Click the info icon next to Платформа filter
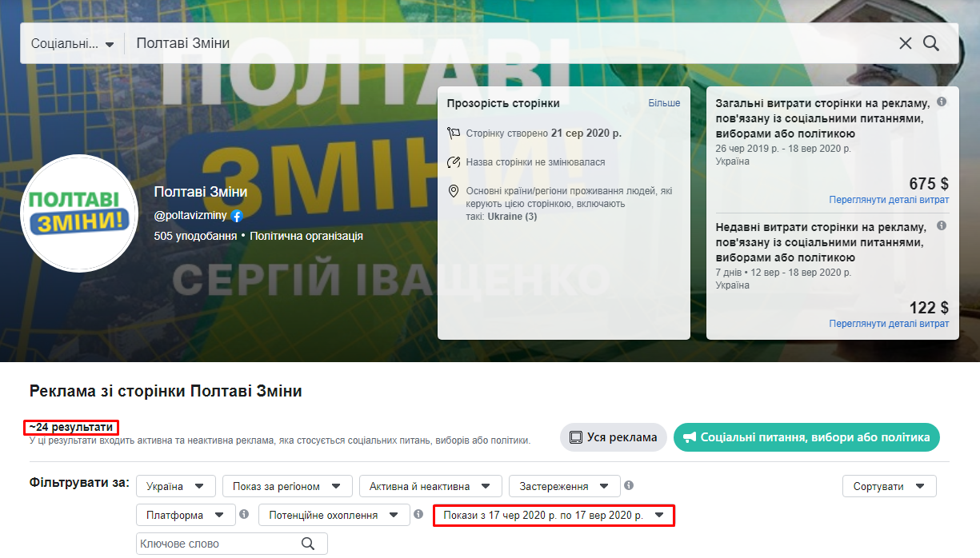Image resolution: width=980 pixels, height=558 pixels. [244, 515]
